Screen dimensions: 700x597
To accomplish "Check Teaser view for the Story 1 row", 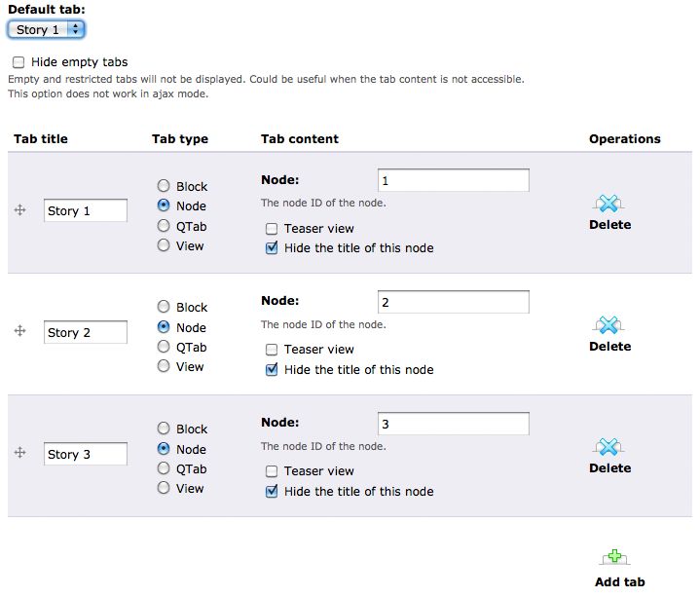I will [x=272, y=229].
